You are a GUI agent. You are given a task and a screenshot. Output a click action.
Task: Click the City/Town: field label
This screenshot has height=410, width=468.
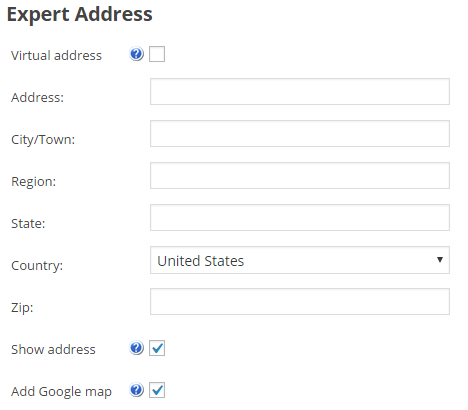click(x=43, y=140)
